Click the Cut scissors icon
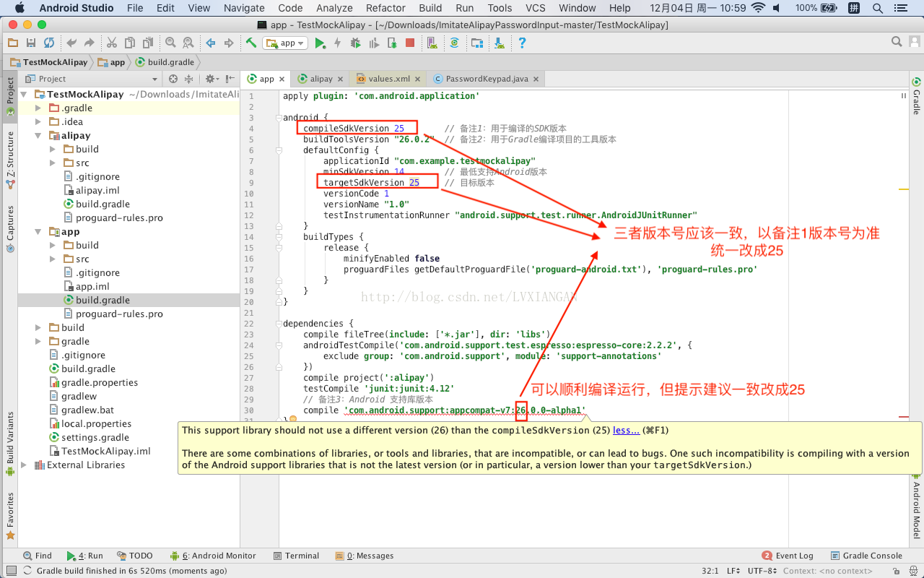The width and height of the screenshot is (924, 578). point(112,43)
